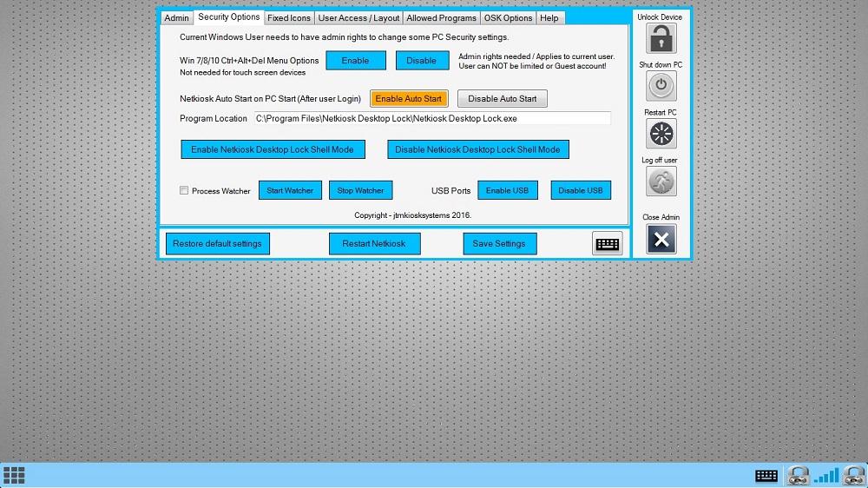This screenshot has width=868, height=488.
Task: Disable Netkiosk Desktop Lock Shell Mode
Action: [477, 149]
